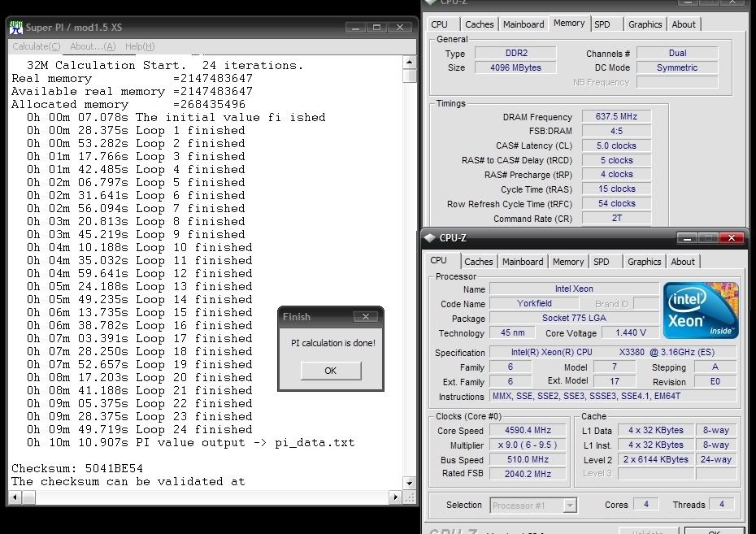Switch to the Caches tab in lower CPU-Z window
This screenshot has width=756, height=534.
pos(479,262)
